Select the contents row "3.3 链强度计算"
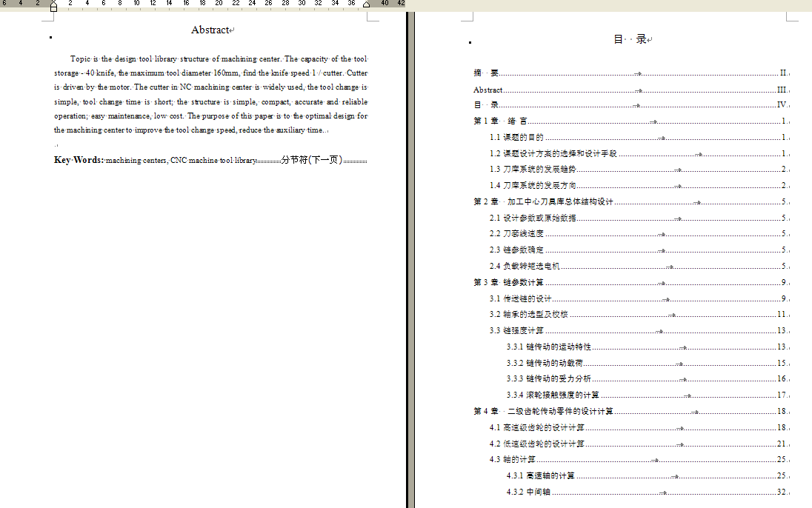812x508 pixels. click(639, 330)
